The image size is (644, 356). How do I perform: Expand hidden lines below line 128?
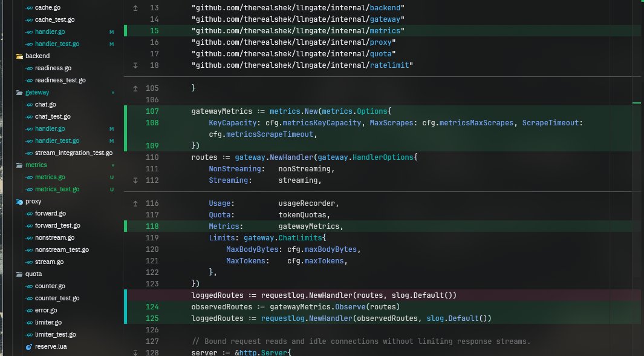[x=135, y=353]
